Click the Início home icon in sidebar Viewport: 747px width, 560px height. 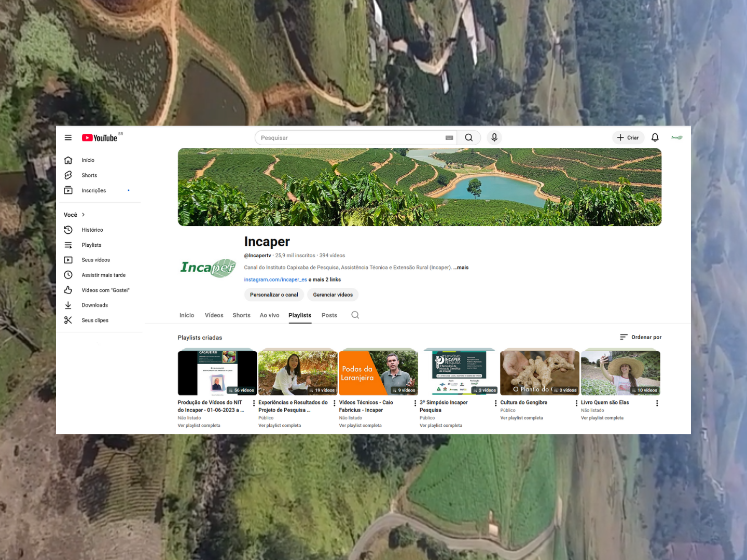tap(68, 160)
